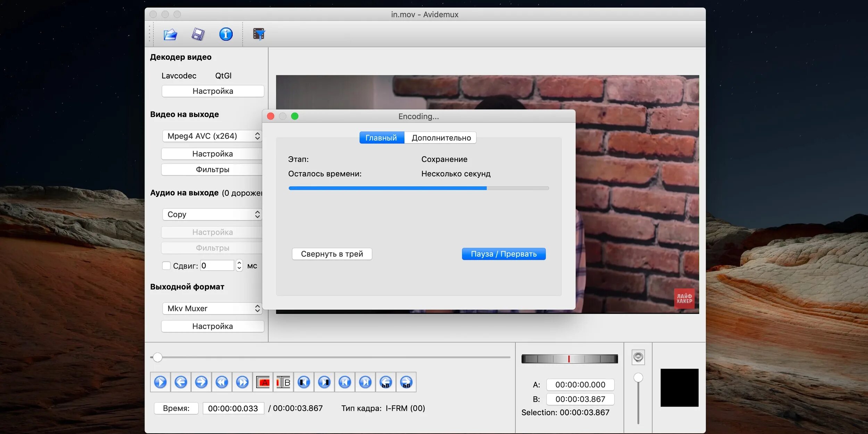Click the Время label button
This screenshot has height=434, width=868.
pos(176,408)
